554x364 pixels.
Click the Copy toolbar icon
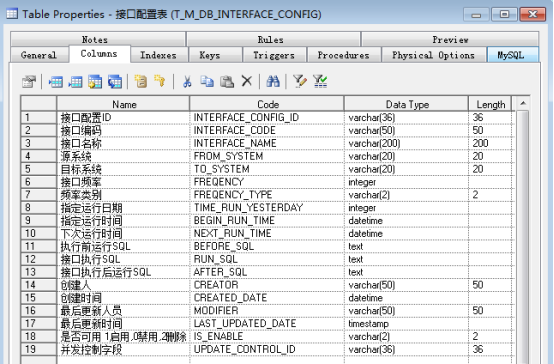pos(207,82)
